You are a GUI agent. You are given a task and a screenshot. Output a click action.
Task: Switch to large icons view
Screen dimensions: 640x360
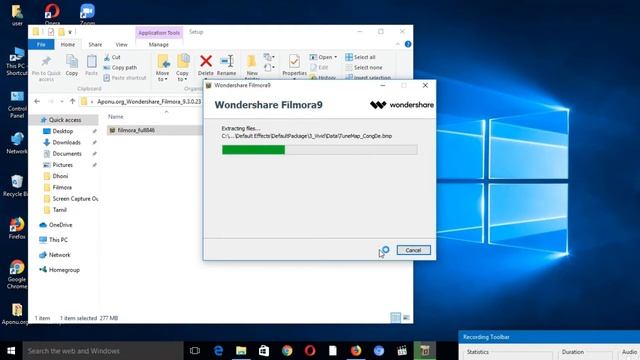tap(406, 318)
